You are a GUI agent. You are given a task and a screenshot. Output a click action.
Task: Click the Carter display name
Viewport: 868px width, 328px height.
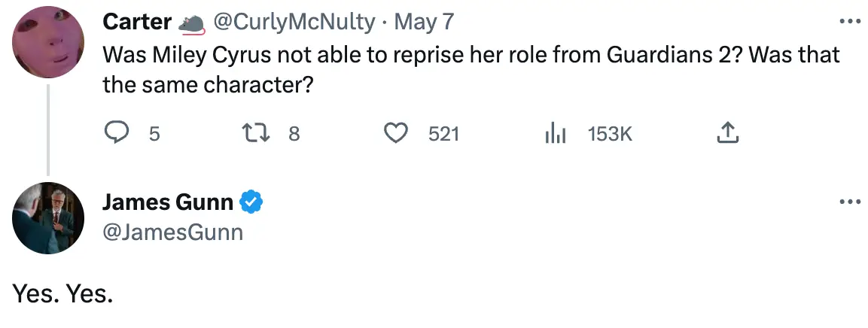[x=136, y=23]
